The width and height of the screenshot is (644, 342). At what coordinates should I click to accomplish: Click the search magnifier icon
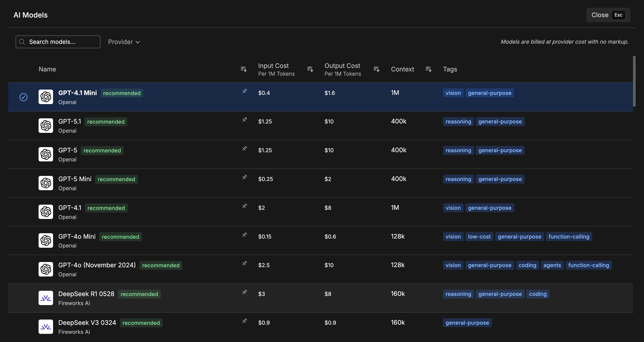click(x=22, y=42)
